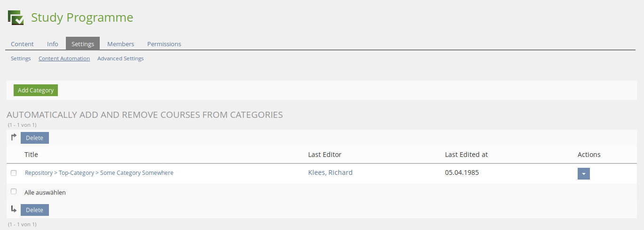Select the Settings main tab
The width and height of the screenshot is (644, 230).
point(83,44)
